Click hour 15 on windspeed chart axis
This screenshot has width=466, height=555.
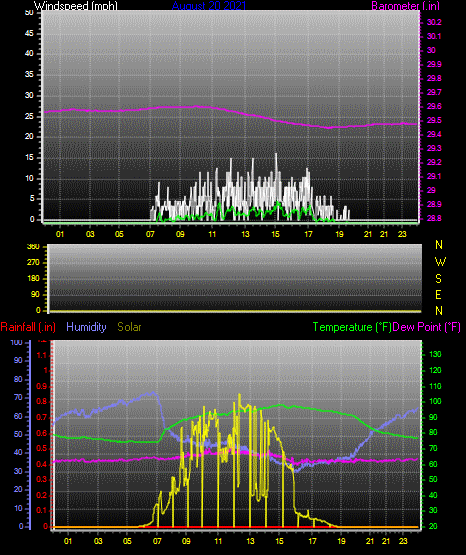pos(275,234)
